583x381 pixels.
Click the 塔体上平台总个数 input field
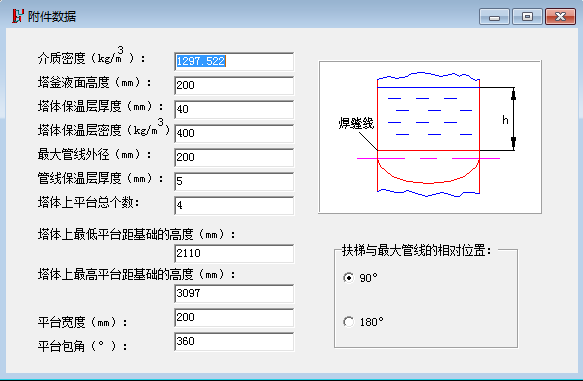pos(234,206)
